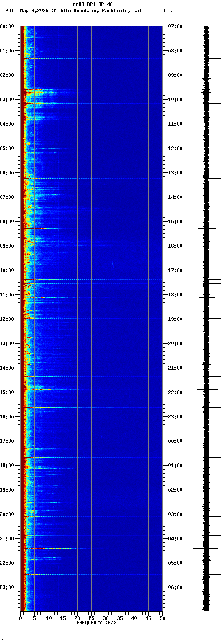Click the 00:00 UTC time label on right axis
Viewport: 224px width, 644px height.
[175, 441]
